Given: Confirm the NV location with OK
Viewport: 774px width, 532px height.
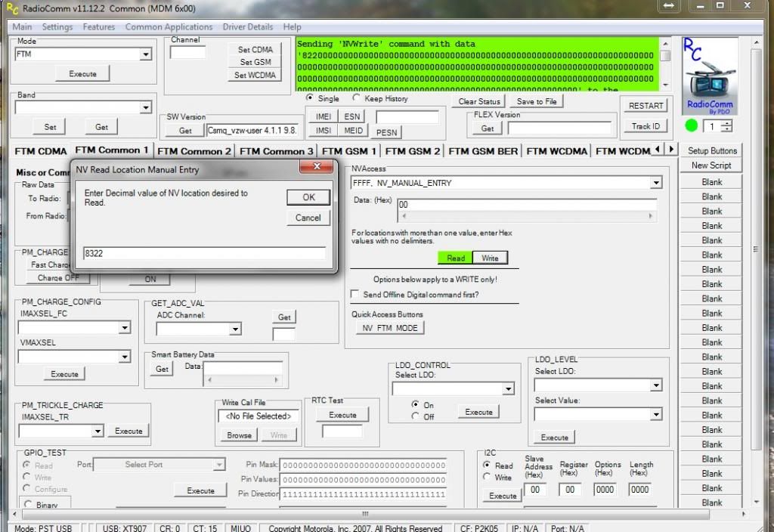Looking at the screenshot, I should point(308,197).
